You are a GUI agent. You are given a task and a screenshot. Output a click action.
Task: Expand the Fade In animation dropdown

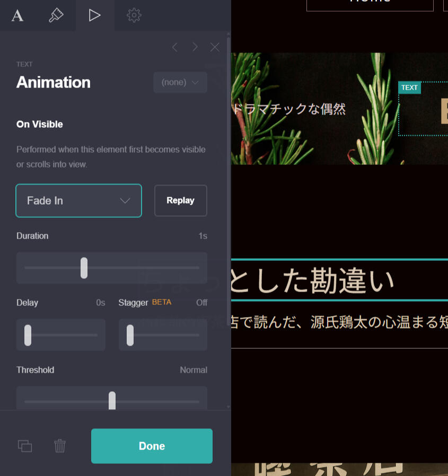(79, 200)
